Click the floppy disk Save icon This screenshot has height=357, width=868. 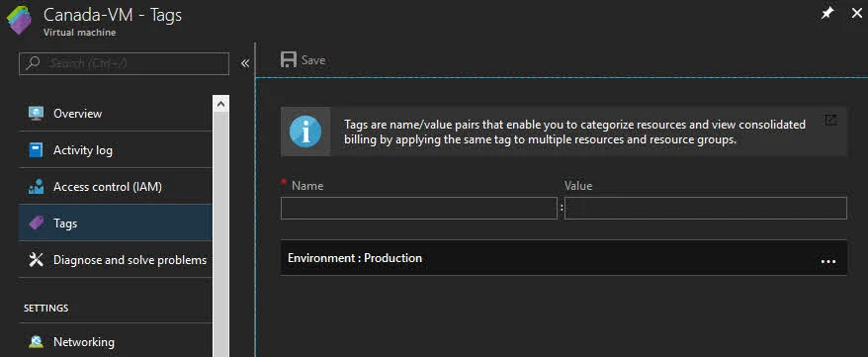coord(289,59)
